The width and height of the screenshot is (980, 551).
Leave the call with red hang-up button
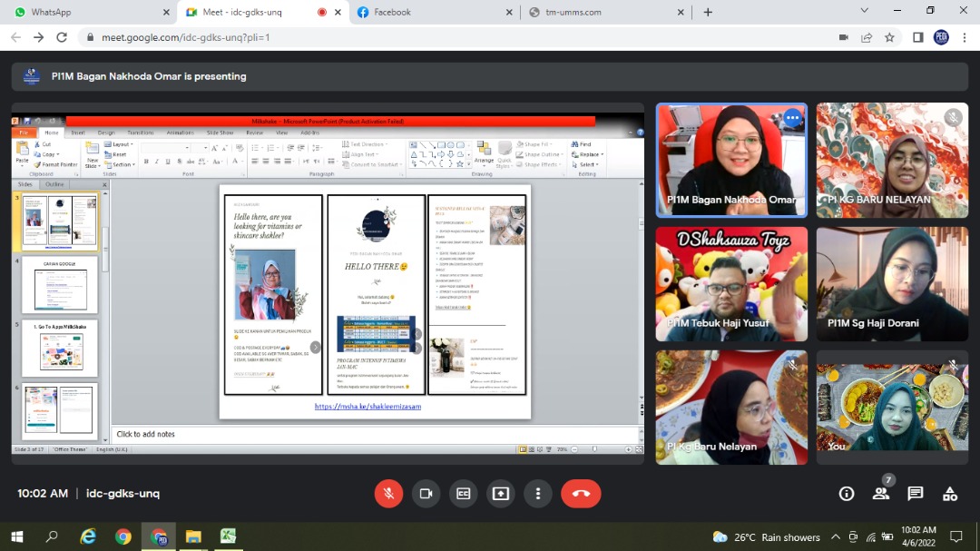click(581, 494)
